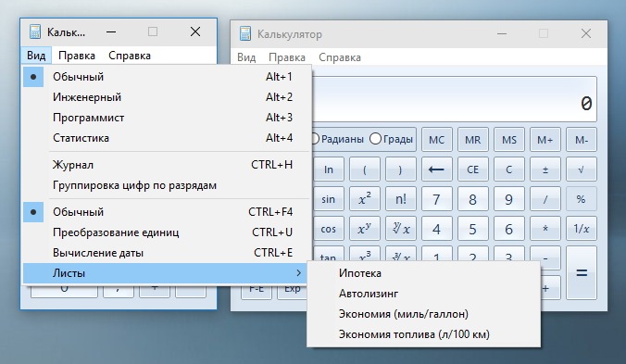Click the cos button
This screenshot has width=626, height=364.
(329, 228)
